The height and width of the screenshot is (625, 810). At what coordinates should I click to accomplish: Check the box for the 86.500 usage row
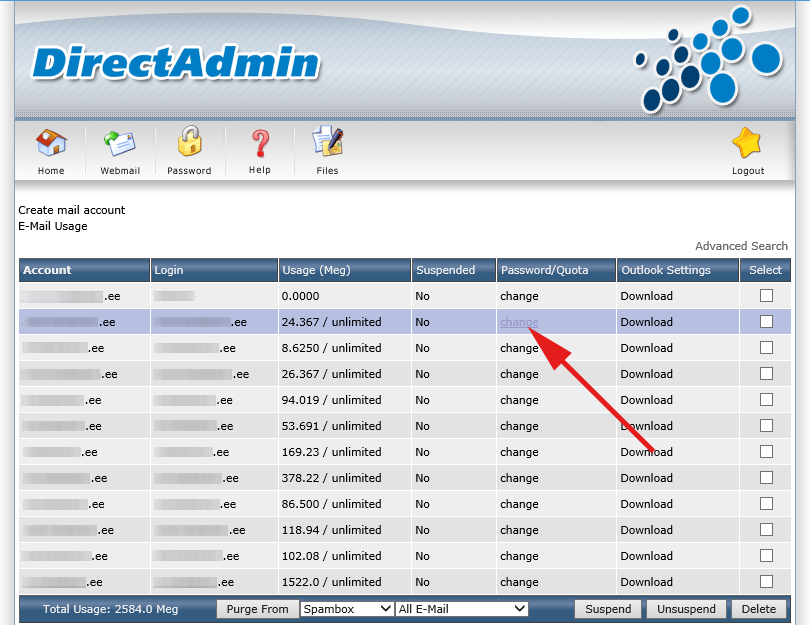tap(767, 504)
